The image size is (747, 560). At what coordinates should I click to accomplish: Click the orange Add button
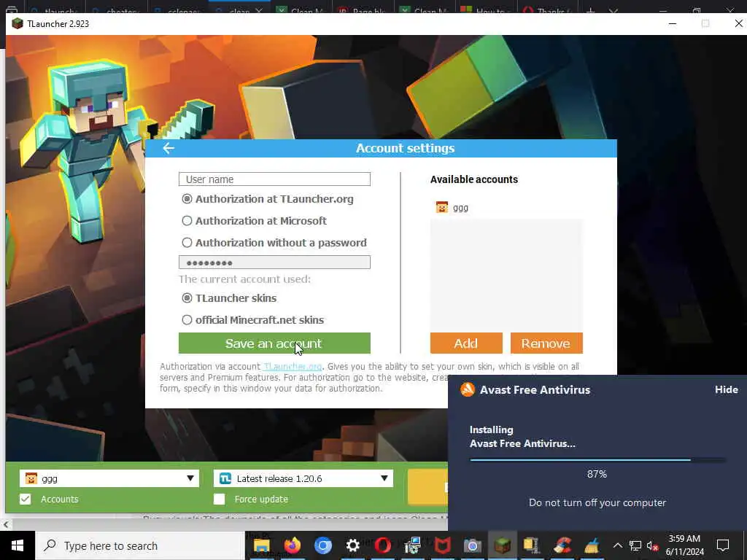point(466,343)
